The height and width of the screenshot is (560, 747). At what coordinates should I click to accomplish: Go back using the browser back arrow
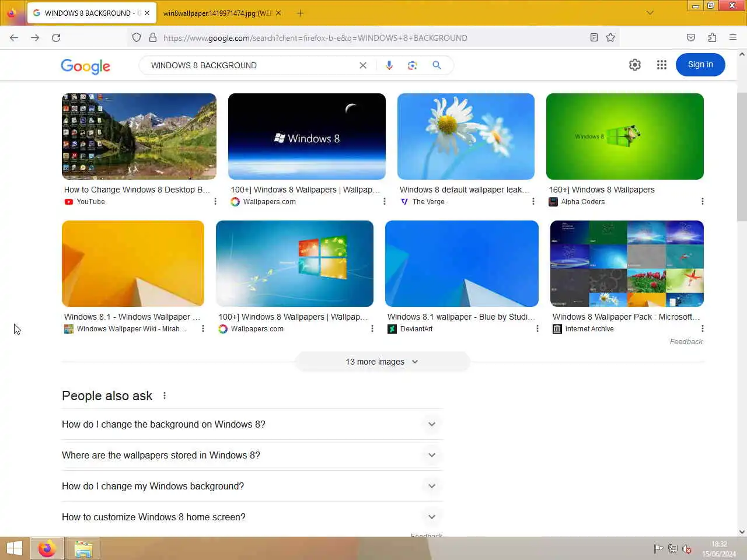[x=14, y=37]
